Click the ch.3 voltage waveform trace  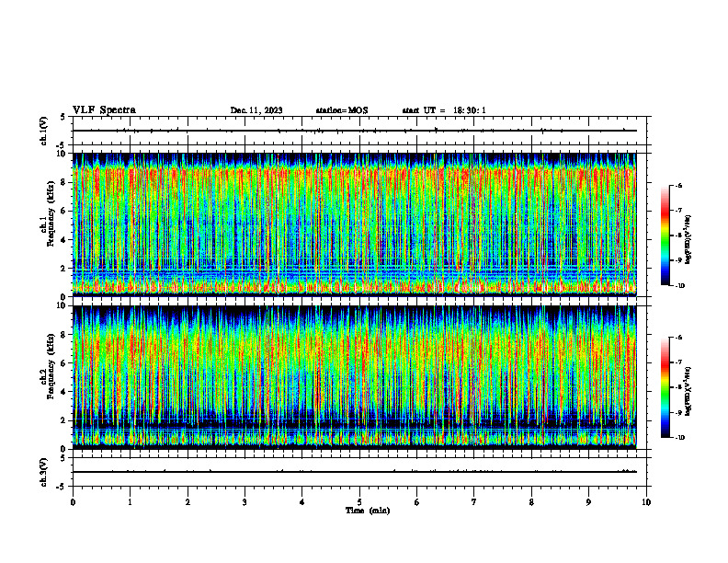pyautogui.click(x=355, y=472)
